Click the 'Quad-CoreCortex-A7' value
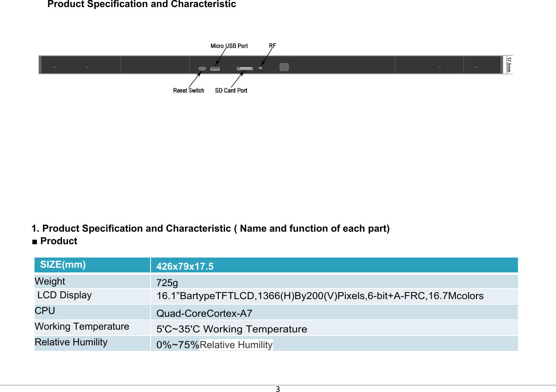This screenshot has width=556, height=392. (204, 314)
